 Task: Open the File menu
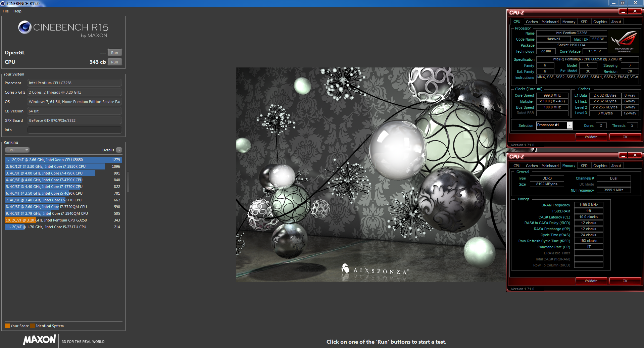[x=6, y=11]
